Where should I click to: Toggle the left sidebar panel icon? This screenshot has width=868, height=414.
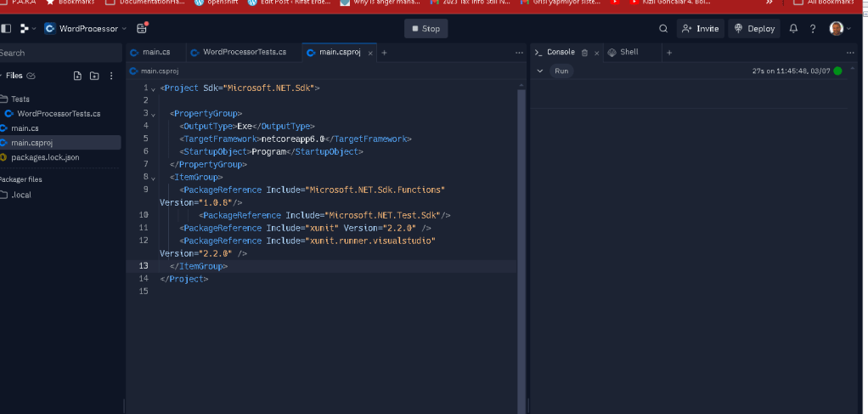(6, 28)
